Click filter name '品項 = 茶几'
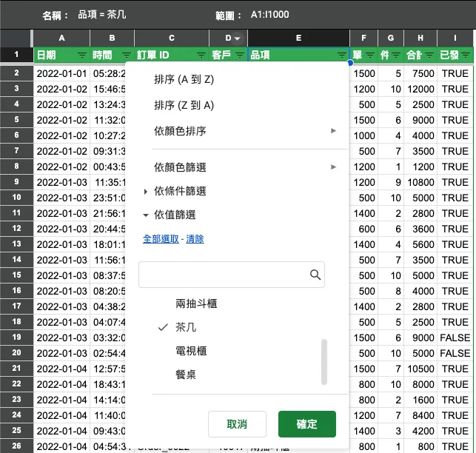 101,15
